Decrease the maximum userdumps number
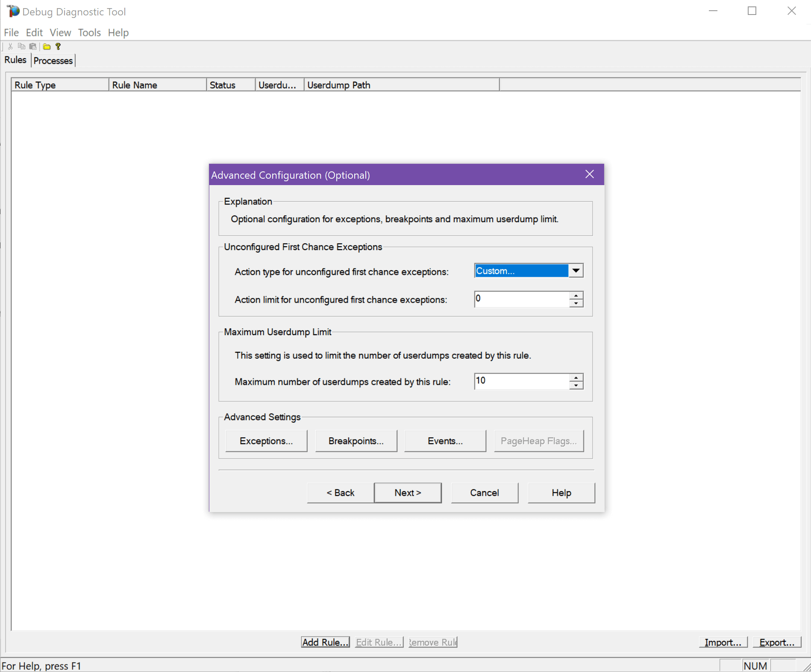The width and height of the screenshot is (811, 672). (576, 385)
